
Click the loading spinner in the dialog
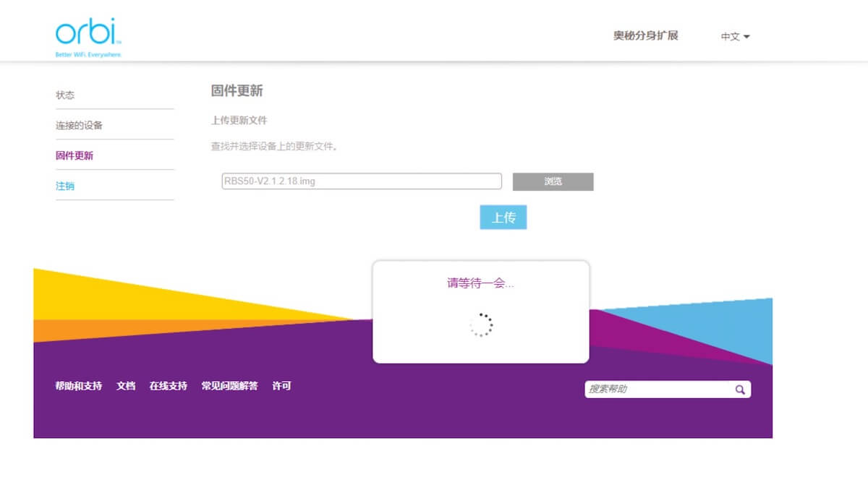(480, 325)
